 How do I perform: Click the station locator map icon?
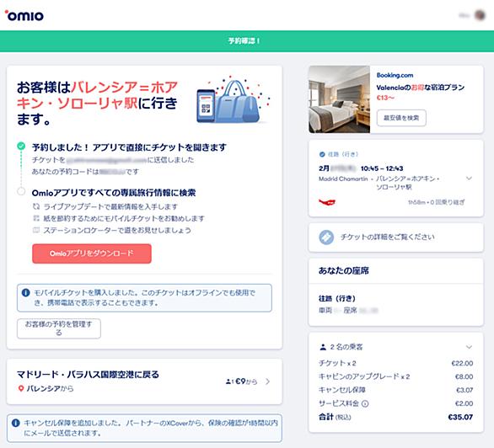(36, 230)
